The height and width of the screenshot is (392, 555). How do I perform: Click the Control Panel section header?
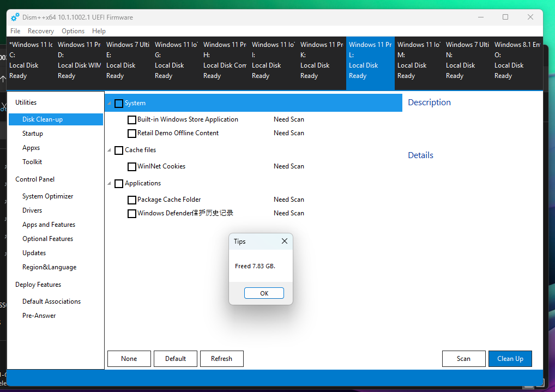point(35,179)
